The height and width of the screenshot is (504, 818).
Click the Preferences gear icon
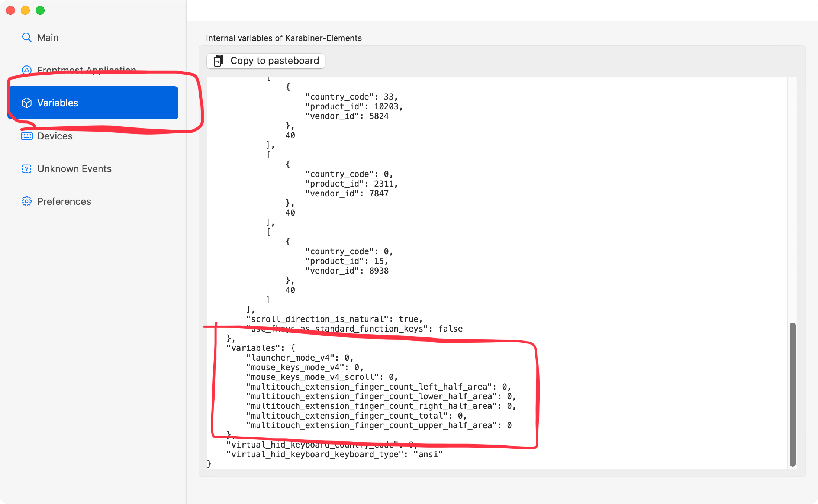[27, 201]
